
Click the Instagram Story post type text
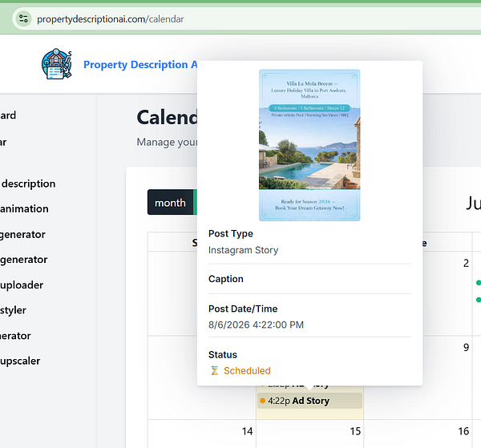coord(243,250)
